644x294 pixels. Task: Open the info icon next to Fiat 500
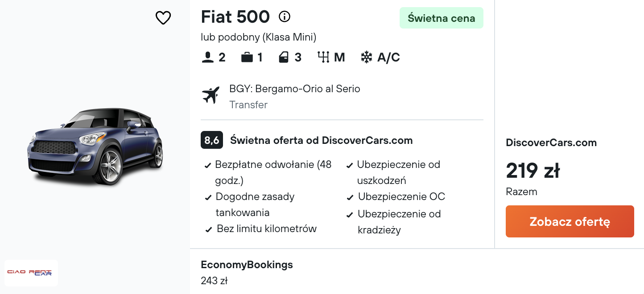tap(285, 17)
